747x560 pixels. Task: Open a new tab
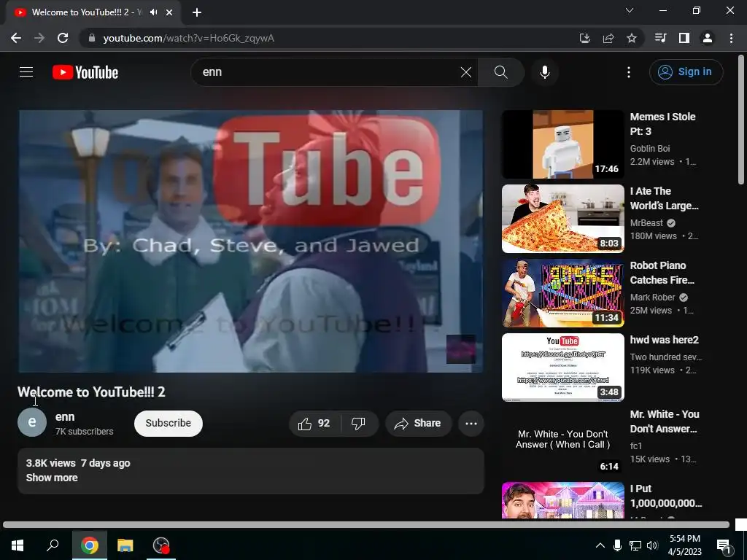tap(197, 12)
